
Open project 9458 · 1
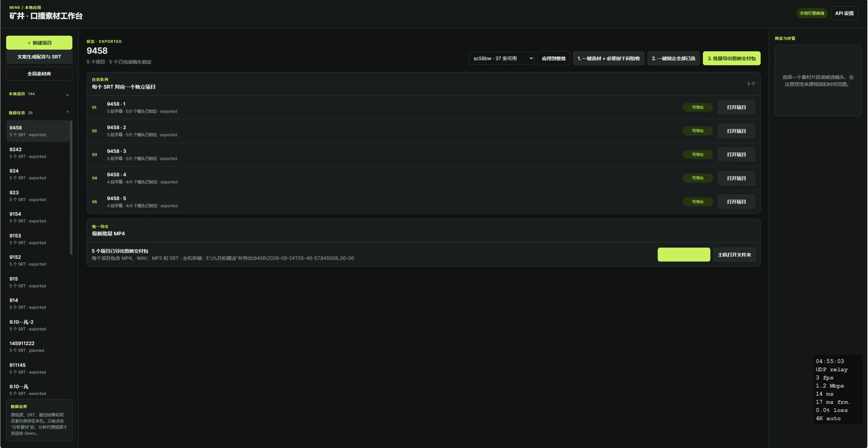(736, 107)
